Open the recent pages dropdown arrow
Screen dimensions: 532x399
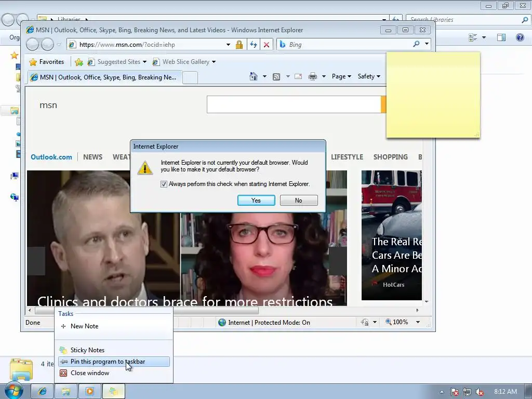(x=59, y=45)
